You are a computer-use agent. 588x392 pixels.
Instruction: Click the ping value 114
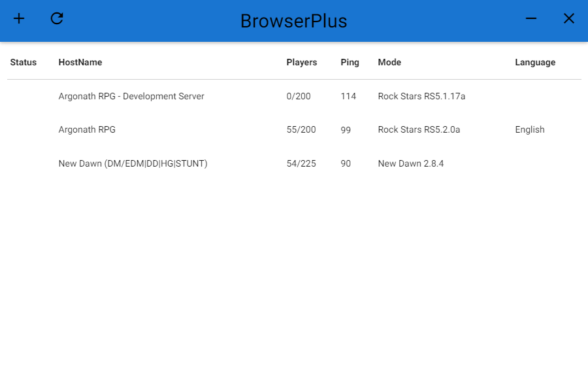coord(348,97)
